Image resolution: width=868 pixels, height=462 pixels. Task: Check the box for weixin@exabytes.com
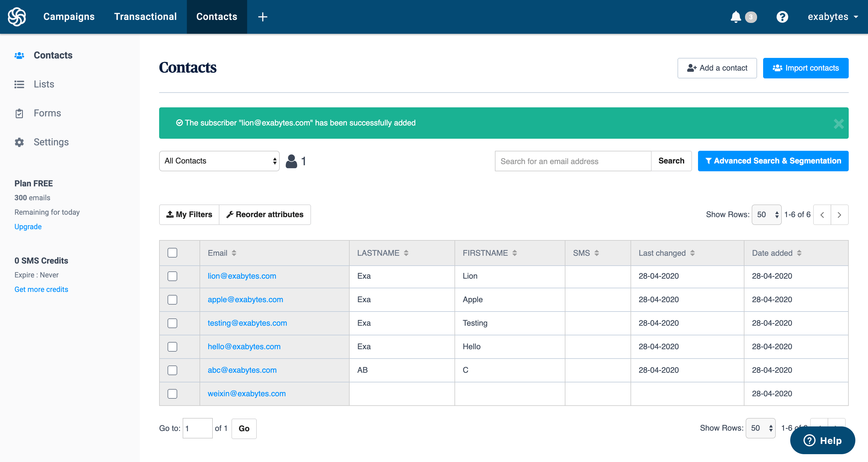172,394
